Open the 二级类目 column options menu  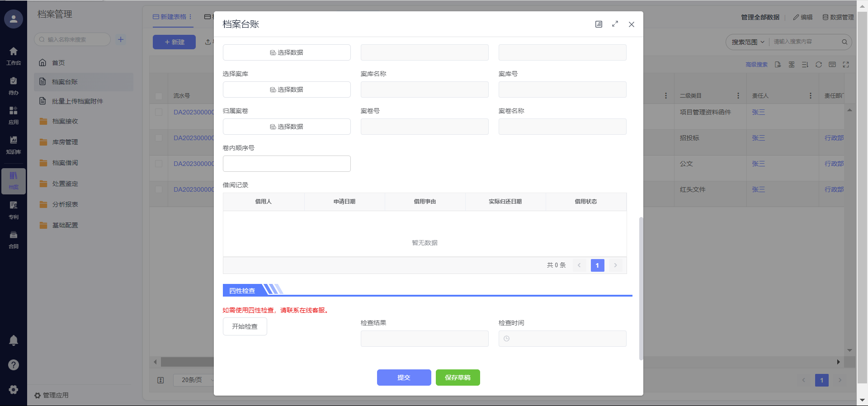[x=738, y=96]
